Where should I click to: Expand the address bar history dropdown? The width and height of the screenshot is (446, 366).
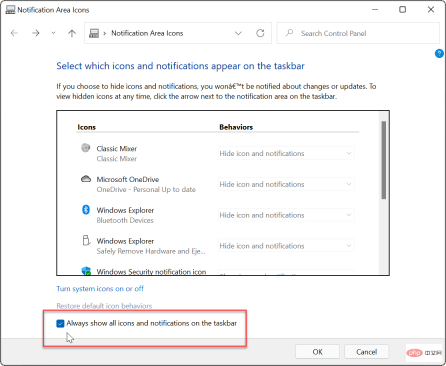pos(238,33)
